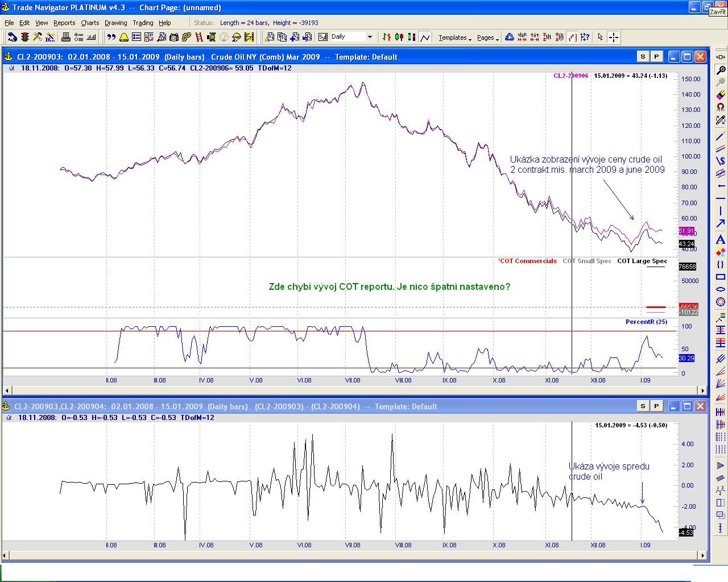Select OHLC bar chart type
Viewport: 728px width, 582px height.
tap(387, 37)
